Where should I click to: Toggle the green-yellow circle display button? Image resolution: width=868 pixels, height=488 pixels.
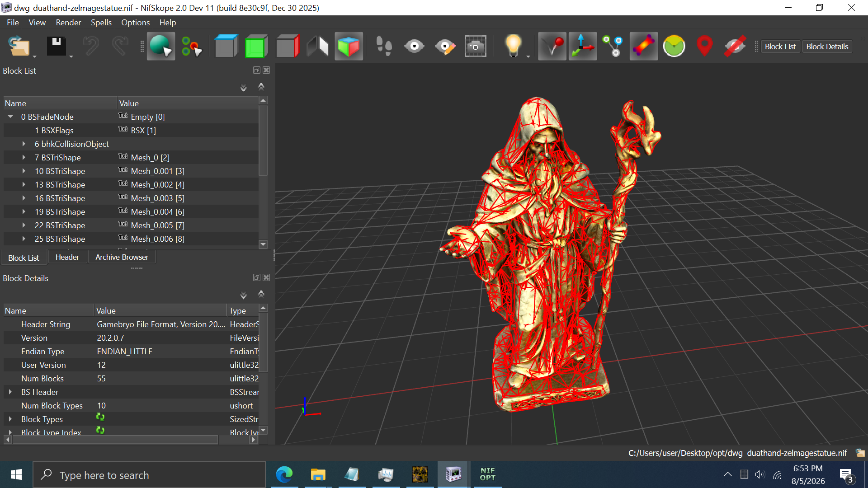click(674, 46)
